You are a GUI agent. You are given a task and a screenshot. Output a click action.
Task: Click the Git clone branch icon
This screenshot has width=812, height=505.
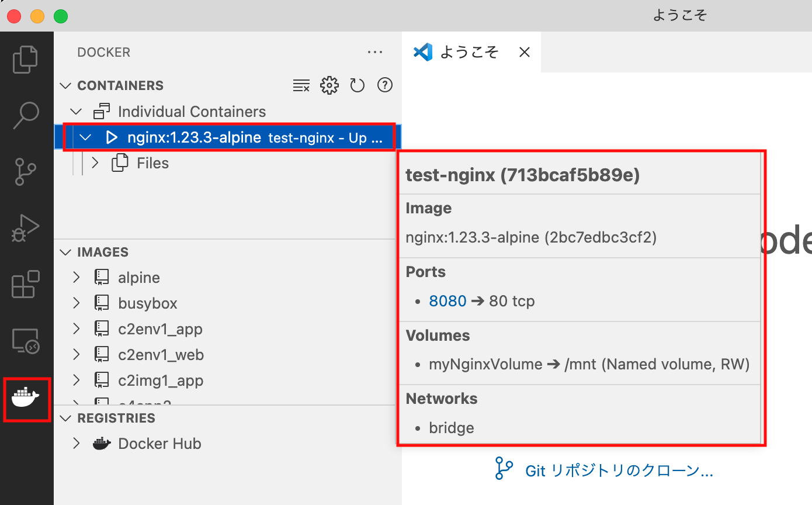pos(504,469)
